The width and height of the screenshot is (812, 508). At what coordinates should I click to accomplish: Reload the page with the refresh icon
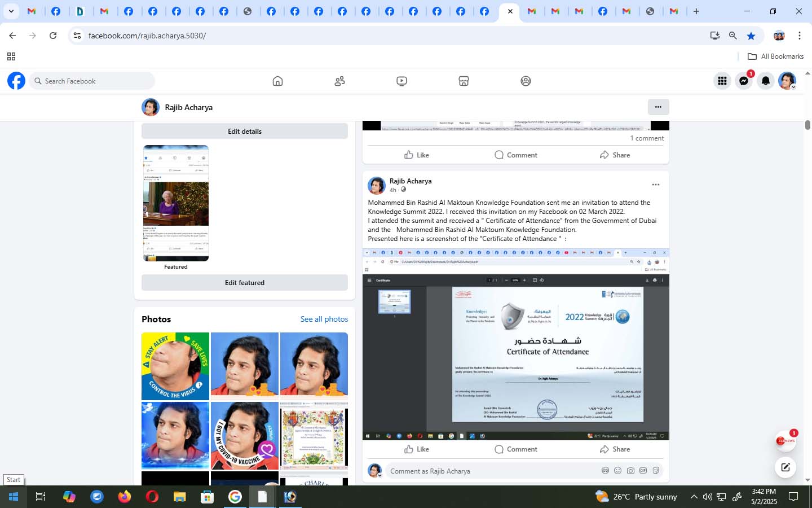pos(53,36)
